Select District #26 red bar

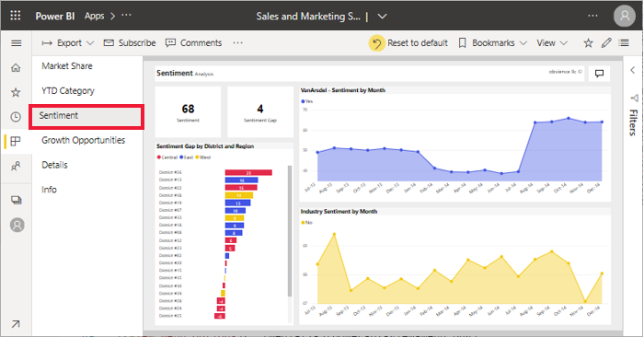248,172
